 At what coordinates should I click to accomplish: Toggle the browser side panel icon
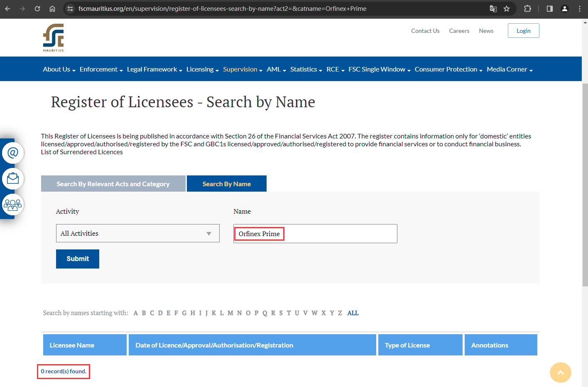click(x=550, y=8)
